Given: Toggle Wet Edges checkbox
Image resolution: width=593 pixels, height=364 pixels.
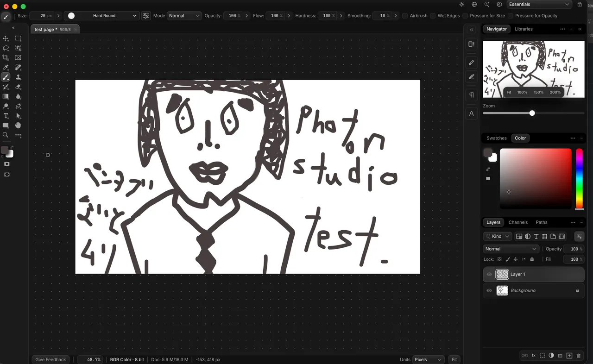Looking at the screenshot, I should [433, 16].
